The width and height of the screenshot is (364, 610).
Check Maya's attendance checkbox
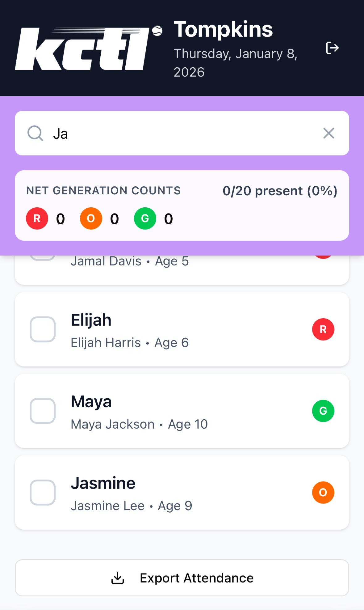(43, 411)
